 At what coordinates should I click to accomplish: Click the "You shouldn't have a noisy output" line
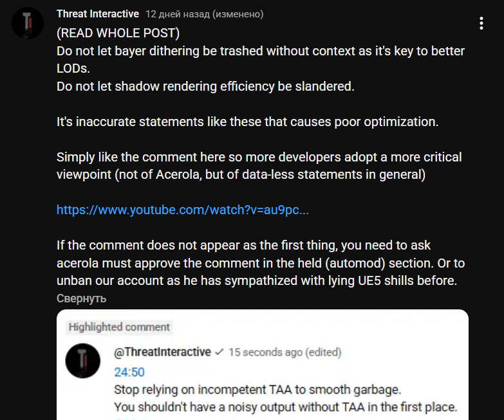[285, 406]
